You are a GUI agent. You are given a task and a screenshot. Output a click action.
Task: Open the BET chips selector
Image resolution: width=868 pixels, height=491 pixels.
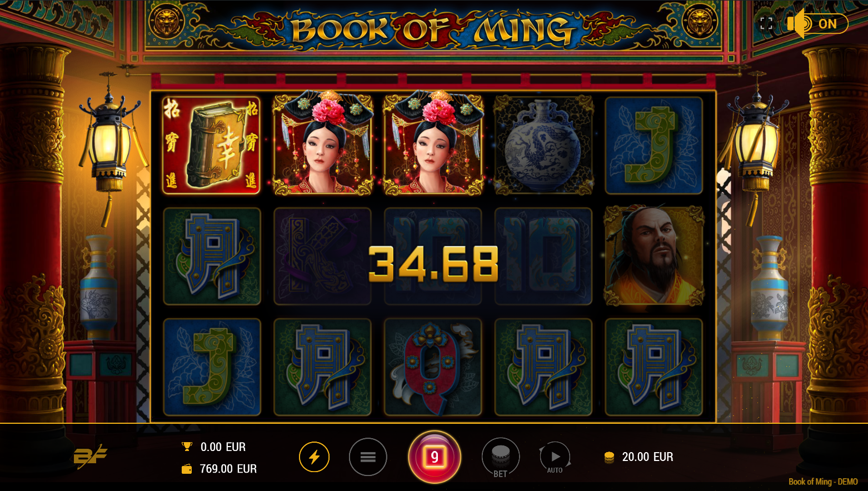tap(500, 458)
